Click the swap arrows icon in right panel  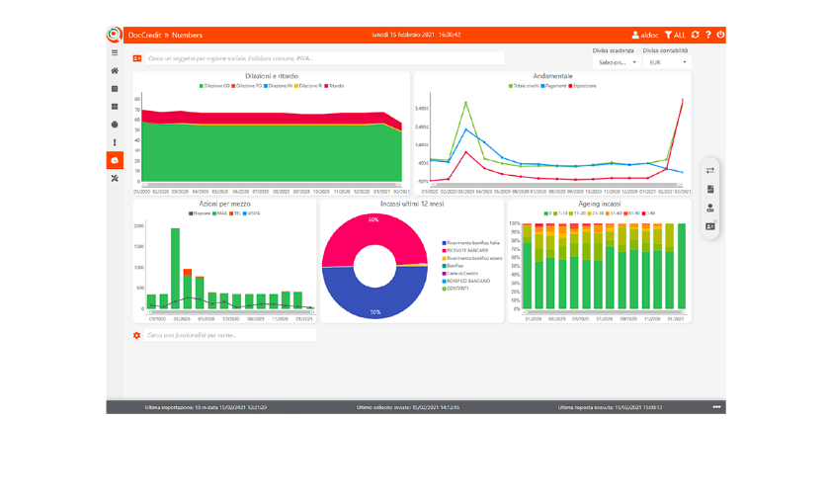[710, 170]
